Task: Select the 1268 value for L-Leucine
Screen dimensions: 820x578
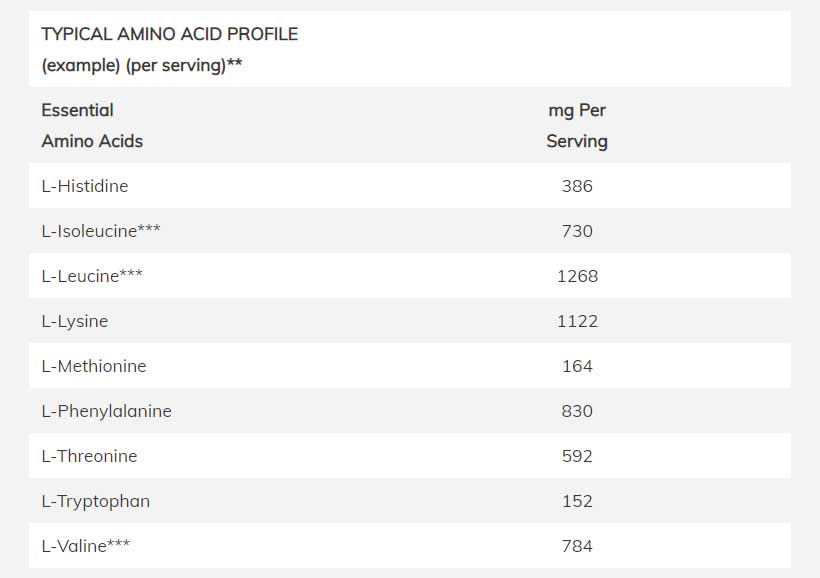Action: click(577, 276)
